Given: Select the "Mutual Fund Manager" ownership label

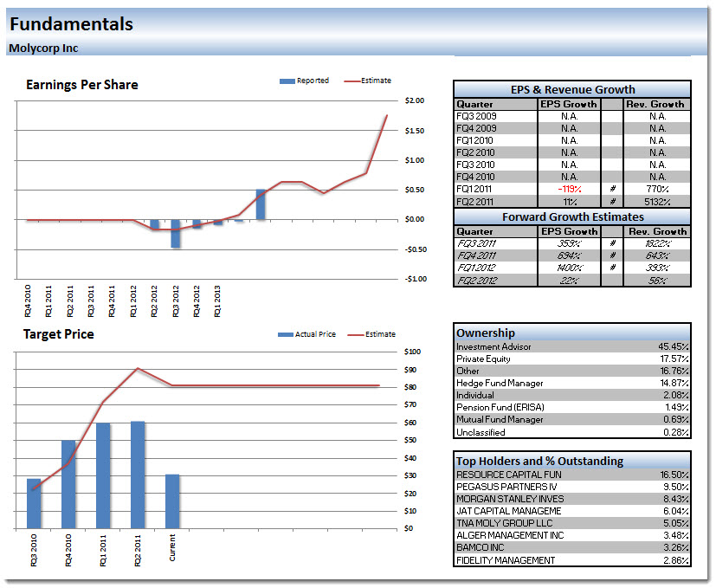Looking at the screenshot, I should (x=500, y=419).
